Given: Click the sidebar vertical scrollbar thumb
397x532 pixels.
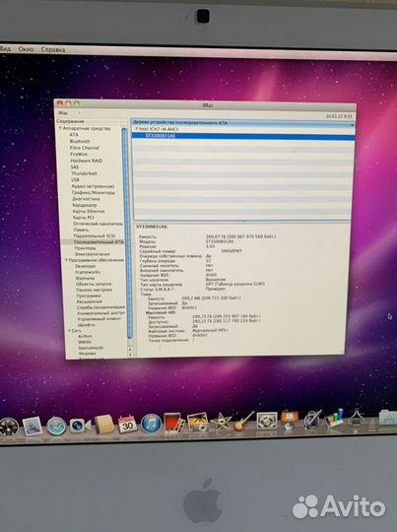Looking at the screenshot, I should (127, 233).
